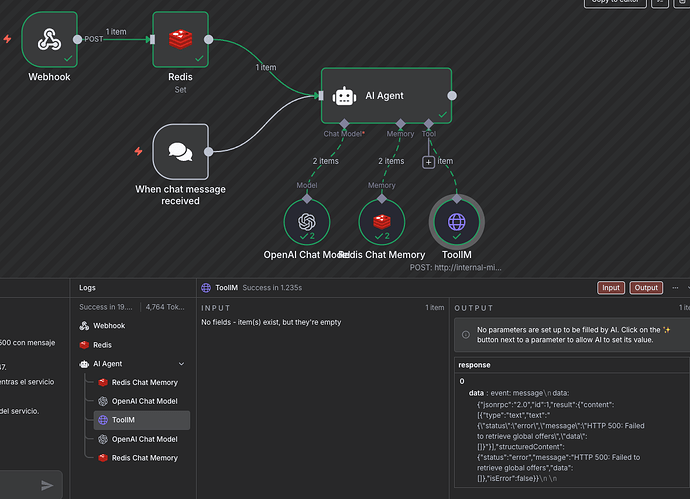The width and height of the screenshot is (690, 499).
Task: Collapse the AI Agent log entry
Action: pyautogui.click(x=181, y=364)
